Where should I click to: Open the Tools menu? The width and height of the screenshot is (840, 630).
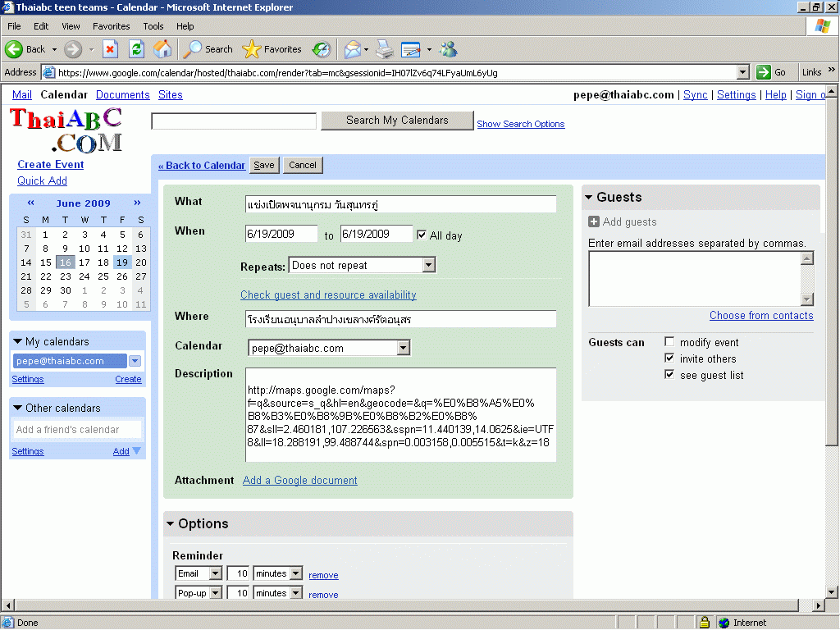[153, 26]
